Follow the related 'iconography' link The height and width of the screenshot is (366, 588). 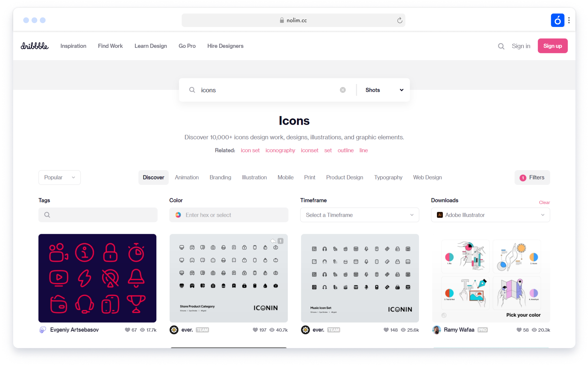[x=280, y=150]
